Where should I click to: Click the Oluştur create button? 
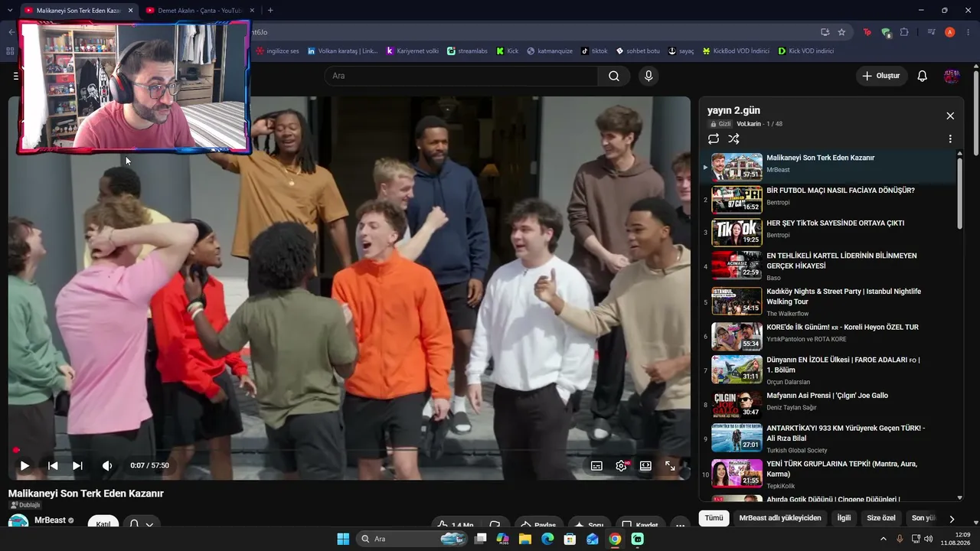tap(881, 76)
